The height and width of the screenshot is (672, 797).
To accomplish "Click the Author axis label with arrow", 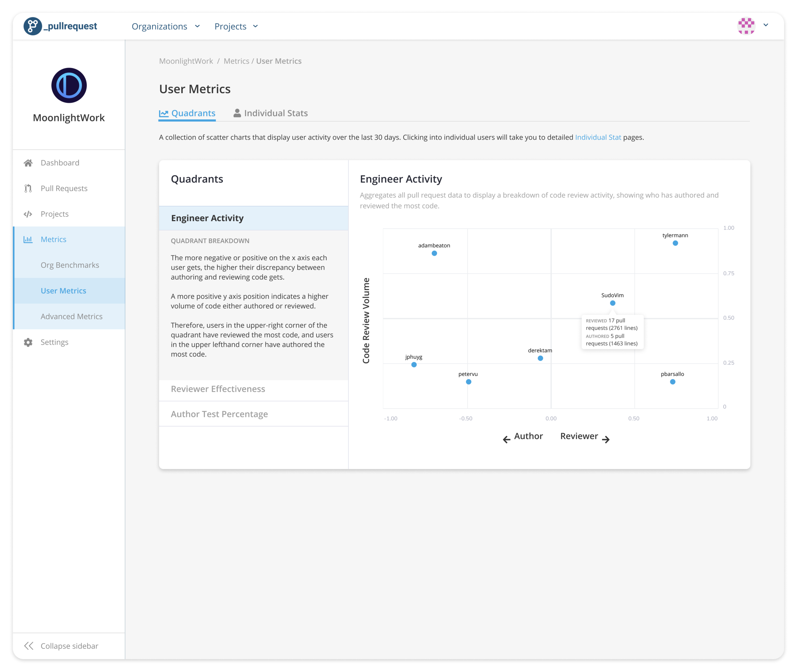I will coord(523,437).
